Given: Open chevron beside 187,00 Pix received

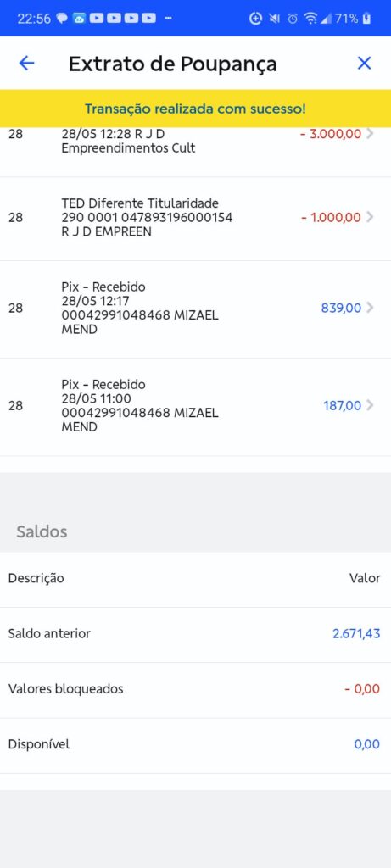Looking at the screenshot, I should [x=370, y=406].
